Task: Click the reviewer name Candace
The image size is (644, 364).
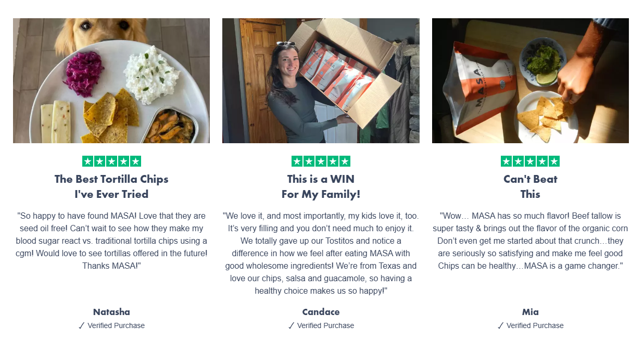Action: point(321,312)
